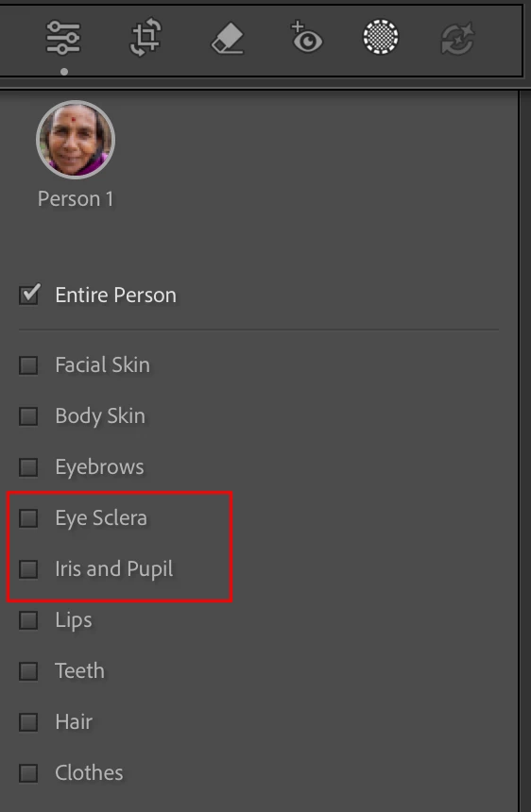Open the Red Eye correction tool

306,37
